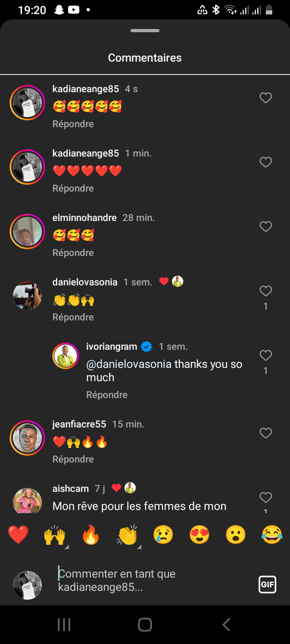Viewport: 290px width, 644px height.
Task: Open the @danielovasonia mention link
Action: point(129,364)
